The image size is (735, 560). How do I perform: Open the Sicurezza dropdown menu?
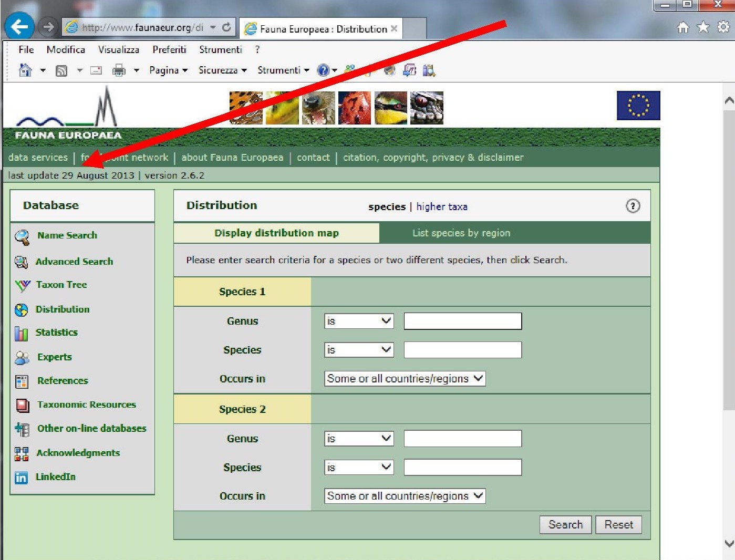coord(222,70)
